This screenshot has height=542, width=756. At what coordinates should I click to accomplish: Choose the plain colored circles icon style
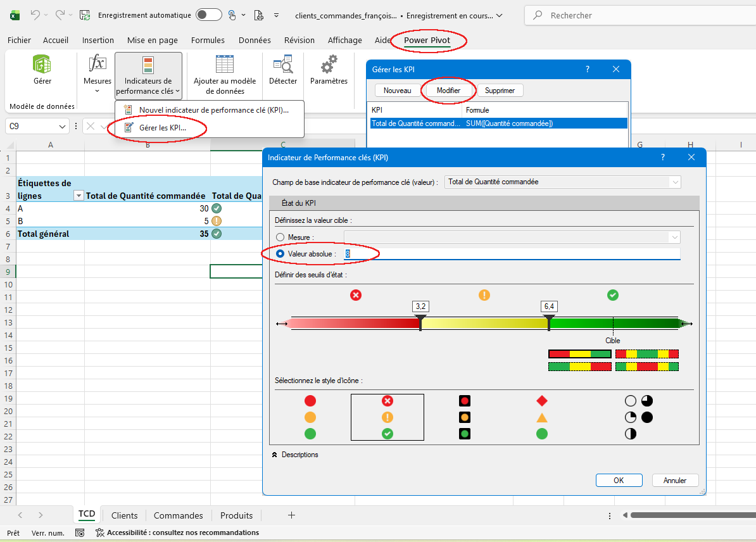(310, 417)
